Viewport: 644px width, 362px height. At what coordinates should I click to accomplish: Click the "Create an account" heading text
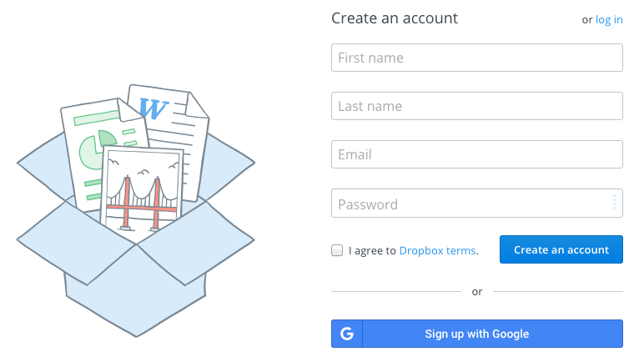[x=395, y=18]
